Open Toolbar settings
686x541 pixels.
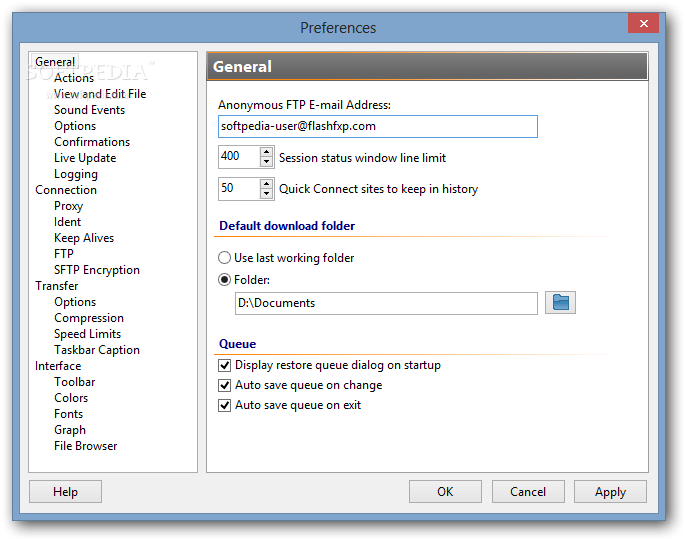coord(75,382)
